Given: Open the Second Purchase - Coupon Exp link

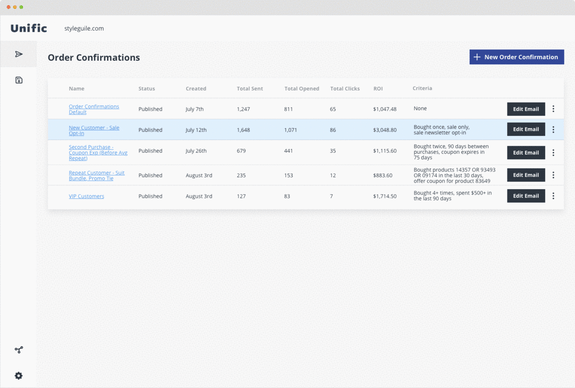Looking at the screenshot, I should pyautogui.click(x=98, y=153).
